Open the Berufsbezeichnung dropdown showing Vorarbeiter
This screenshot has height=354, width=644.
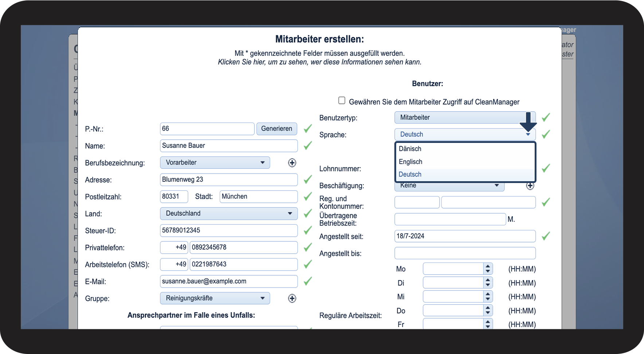[x=215, y=163]
